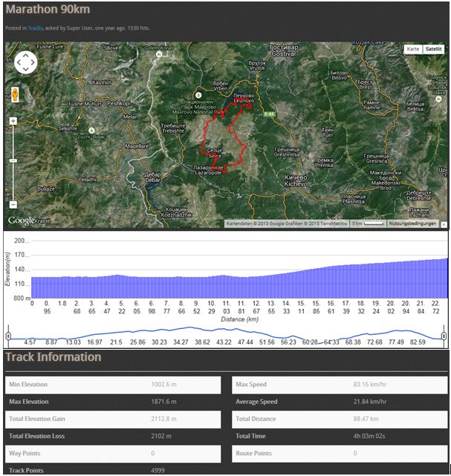Click the Max Elevation value 1871.6 m
Image resolution: width=451 pixels, height=476 pixels.
[163, 402]
